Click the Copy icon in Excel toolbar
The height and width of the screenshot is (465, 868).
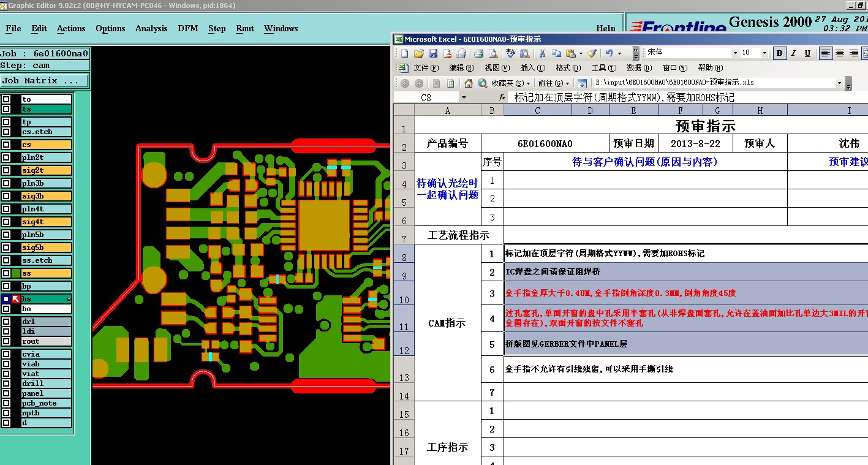(556, 53)
